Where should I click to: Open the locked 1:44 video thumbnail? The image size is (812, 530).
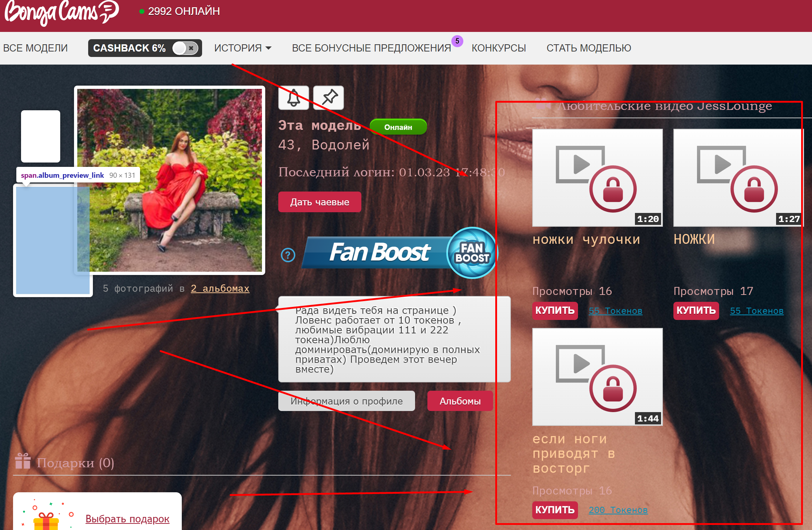coord(597,377)
